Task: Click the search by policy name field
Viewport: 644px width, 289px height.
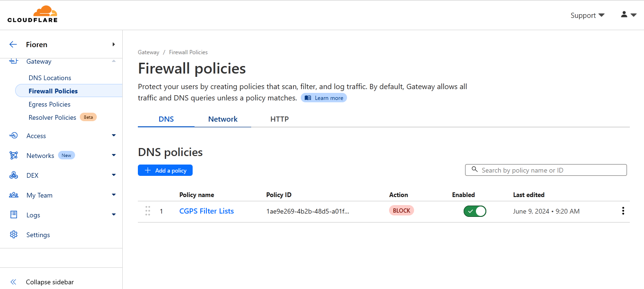Action: pyautogui.click(x=546, y=170)
